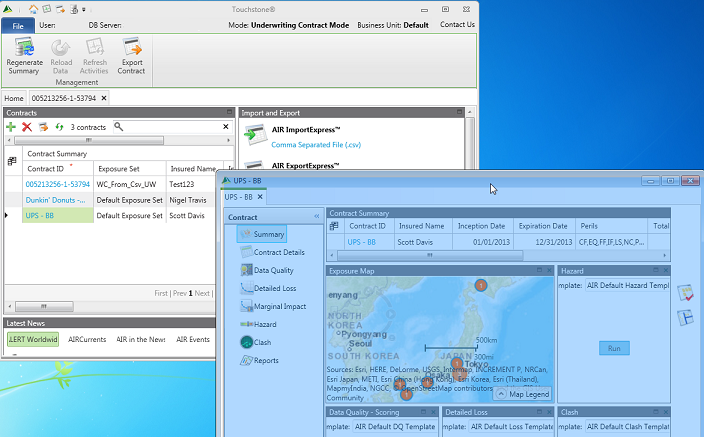Open Data Quality in the Contract sidebar

coord(272,270)
